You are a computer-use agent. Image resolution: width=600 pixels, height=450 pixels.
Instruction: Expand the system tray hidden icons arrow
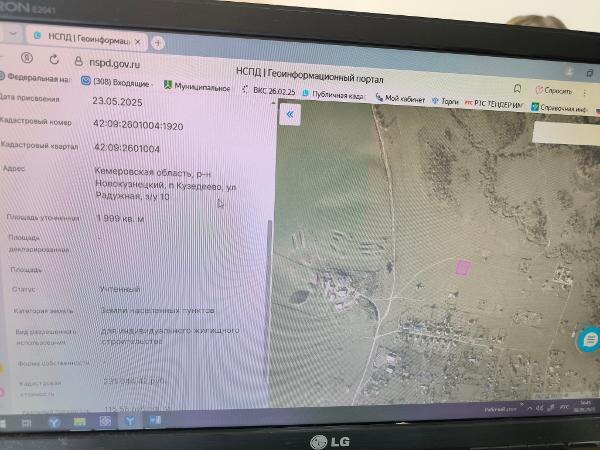click(x=530, y=409)
